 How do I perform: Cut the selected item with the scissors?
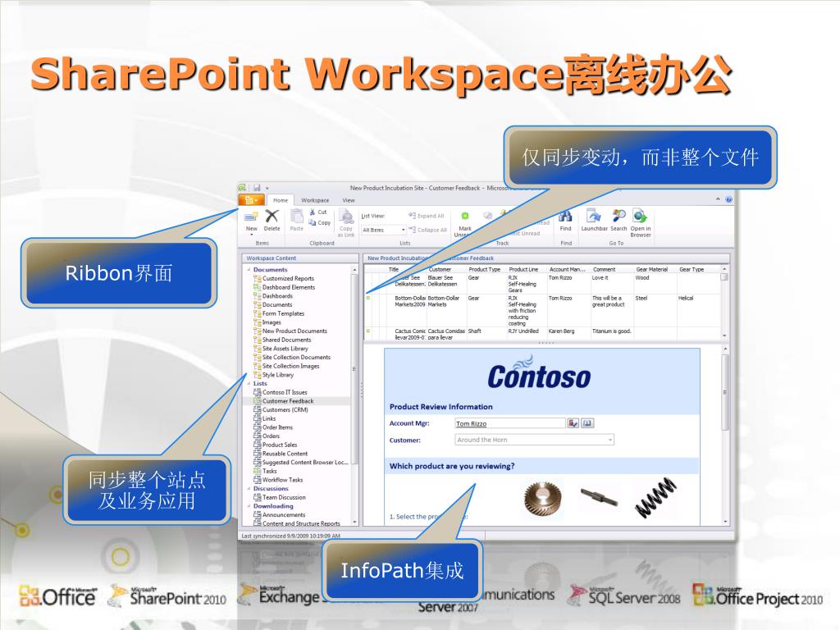pyautogui.click(x=313, y=212)
